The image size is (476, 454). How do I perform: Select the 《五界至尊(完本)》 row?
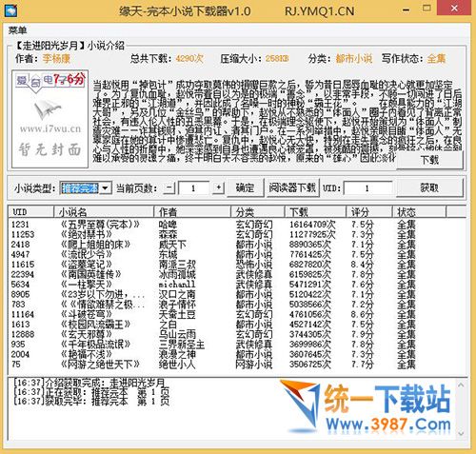pos(237,225)
